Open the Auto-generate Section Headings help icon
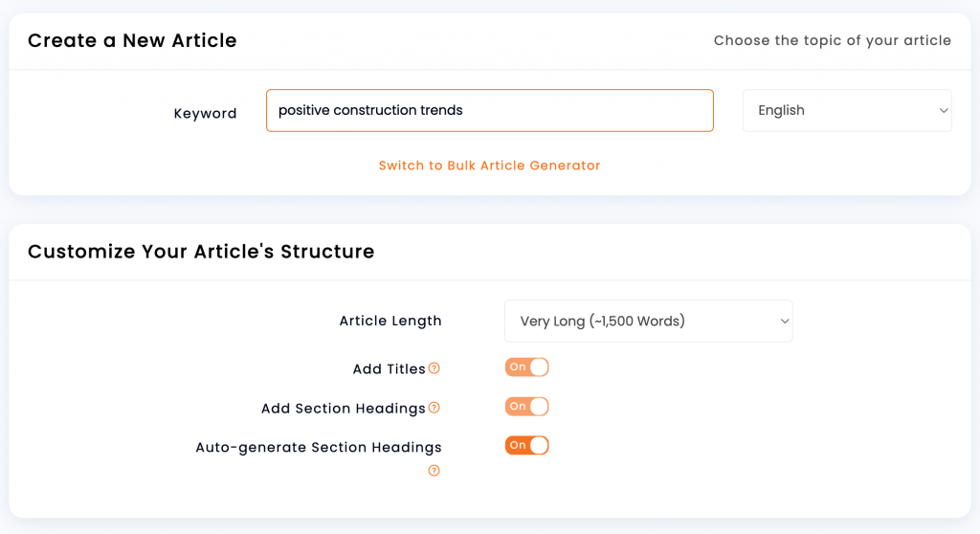 (434, 470)
